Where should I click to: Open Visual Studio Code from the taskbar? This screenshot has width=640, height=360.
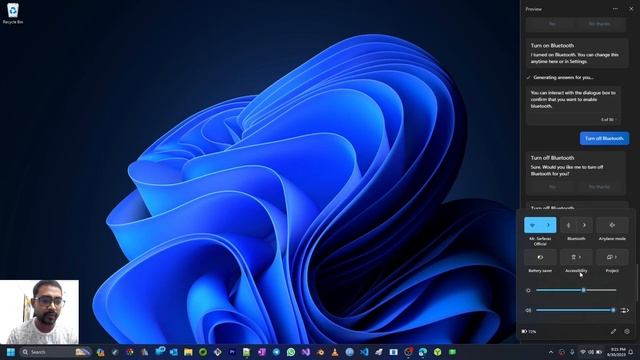(x=364, y=352)
